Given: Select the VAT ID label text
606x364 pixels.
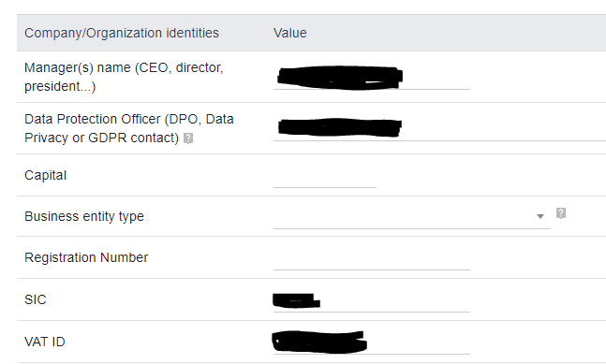Looking at the screenshot, I should click(x=44, y=342).
